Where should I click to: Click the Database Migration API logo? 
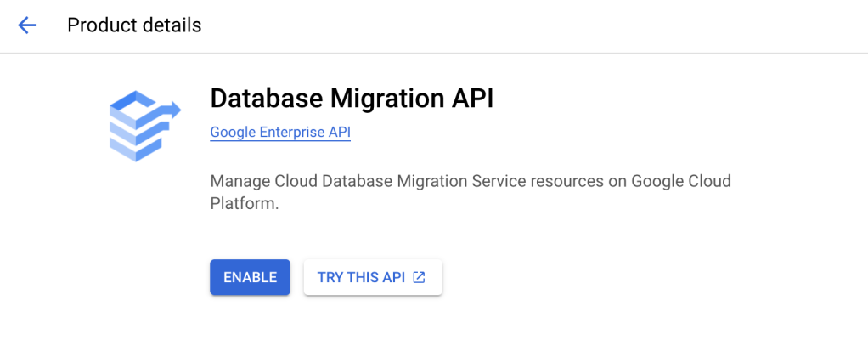(145, 126)
